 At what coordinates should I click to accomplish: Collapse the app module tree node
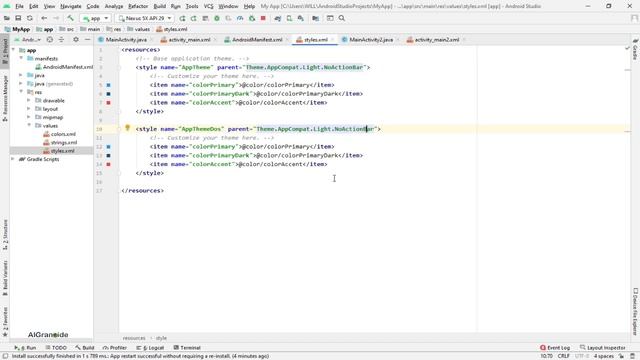coord(13,50)
